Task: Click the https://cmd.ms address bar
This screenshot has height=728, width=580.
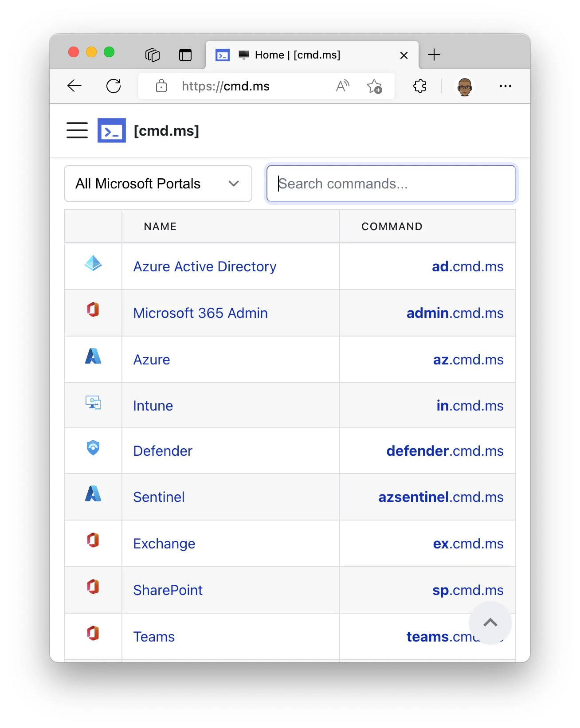Action: [x=266, y=86]
